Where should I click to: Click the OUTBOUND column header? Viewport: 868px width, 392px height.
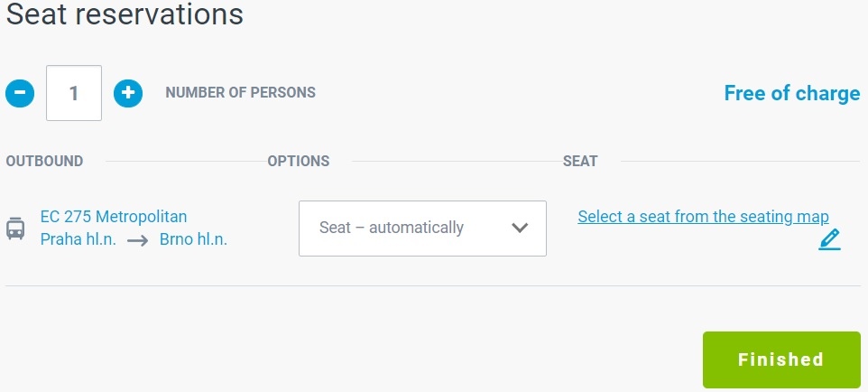coord(44,162)
